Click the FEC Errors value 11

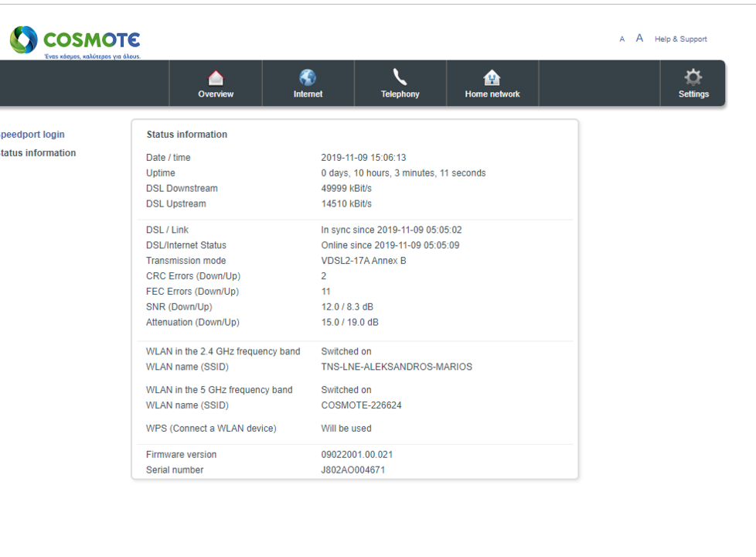326,292
